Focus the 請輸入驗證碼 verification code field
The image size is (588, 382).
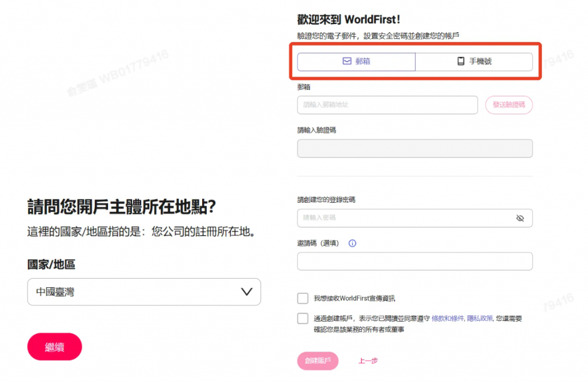(415, 149)
